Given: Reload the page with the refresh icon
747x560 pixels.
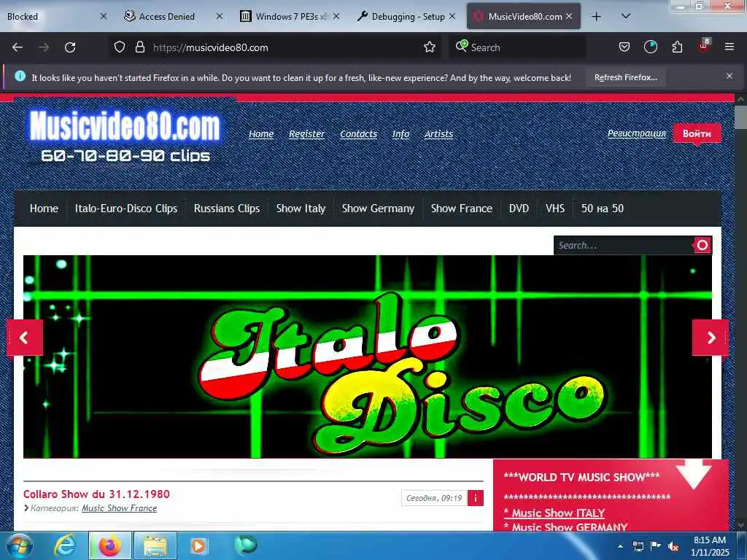Looking at the screenshot, I should pos(70,47).
